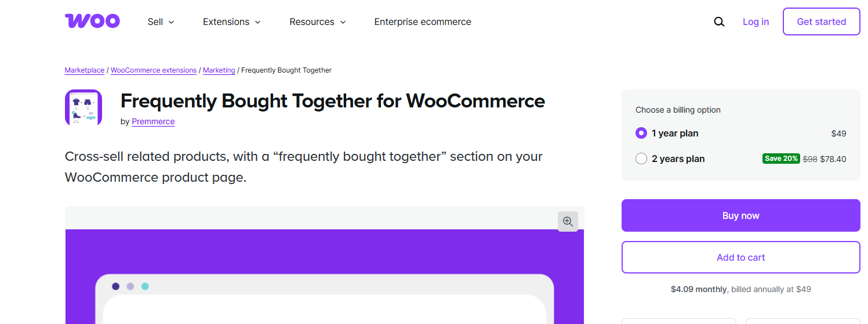Open the search magnifier icon
The image size is (868, 324).
point(719,22)
